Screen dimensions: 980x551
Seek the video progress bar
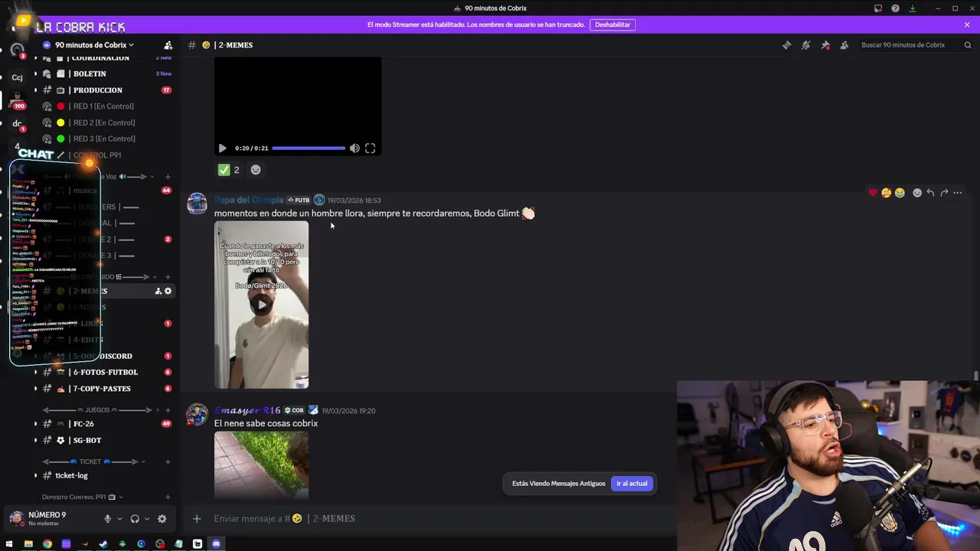[x=309, y=148]
